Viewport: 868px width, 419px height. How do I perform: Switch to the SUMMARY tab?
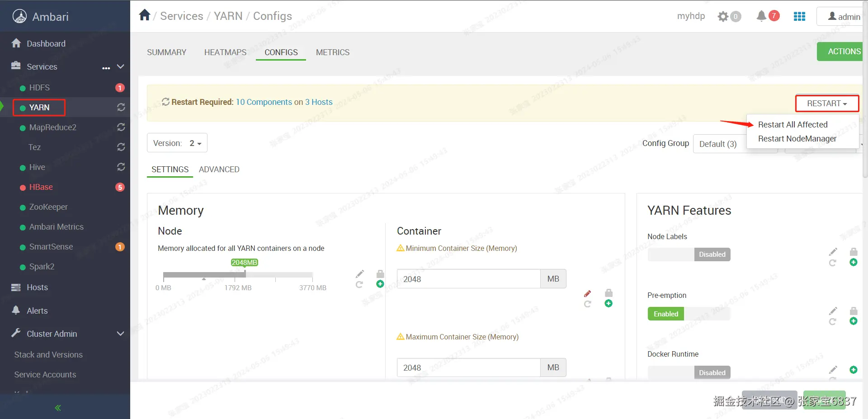tap(166, 52)
